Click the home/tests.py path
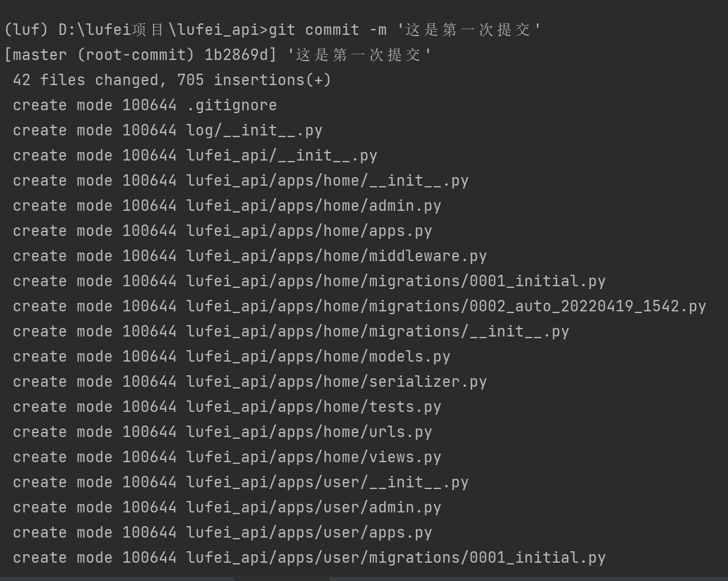 coord(314,407)
